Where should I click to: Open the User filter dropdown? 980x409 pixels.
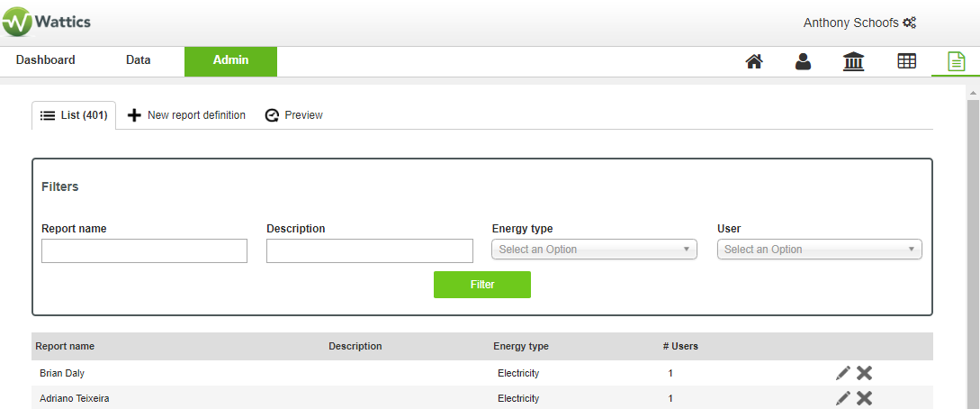[x=819, y=250]
